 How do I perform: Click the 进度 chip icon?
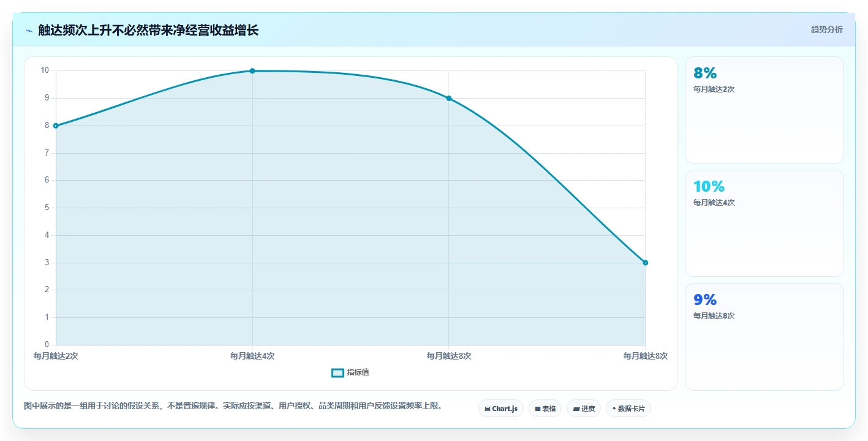coord(576,409)
